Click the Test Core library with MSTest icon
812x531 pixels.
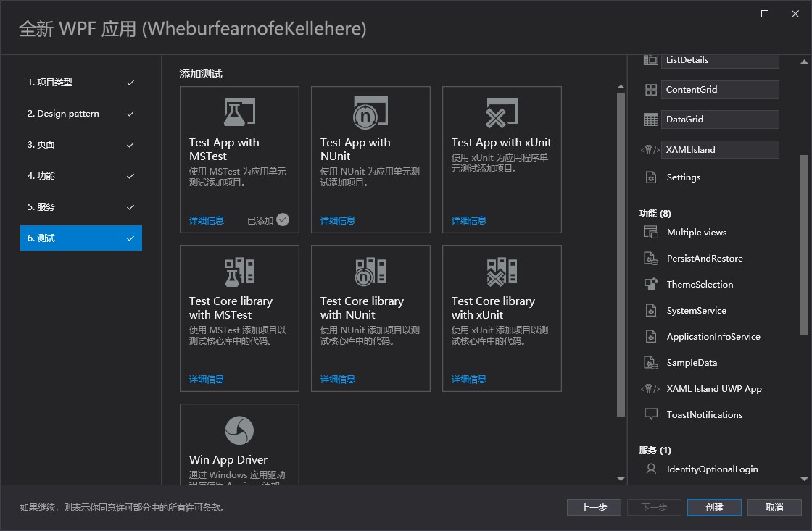[x=239, y=272]
